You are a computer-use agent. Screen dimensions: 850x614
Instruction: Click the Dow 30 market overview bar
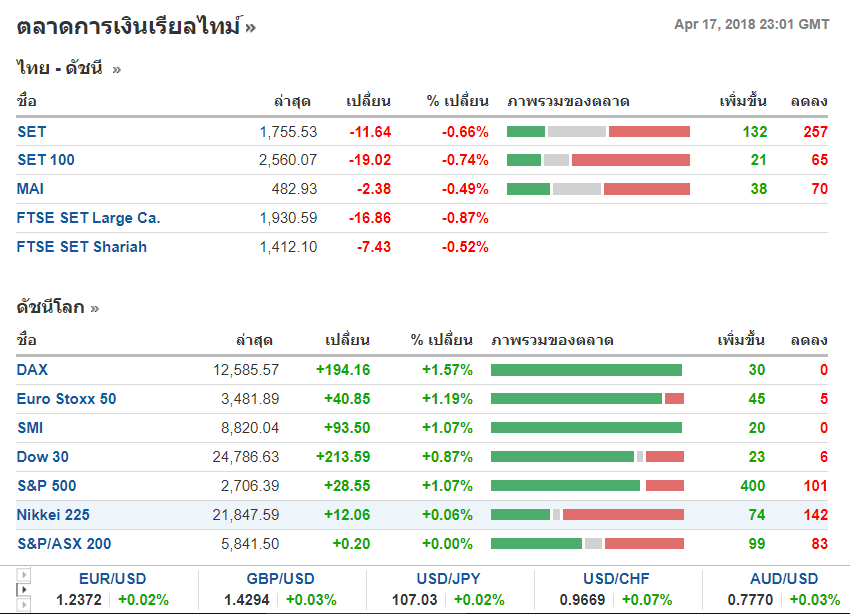click(587, 457)
